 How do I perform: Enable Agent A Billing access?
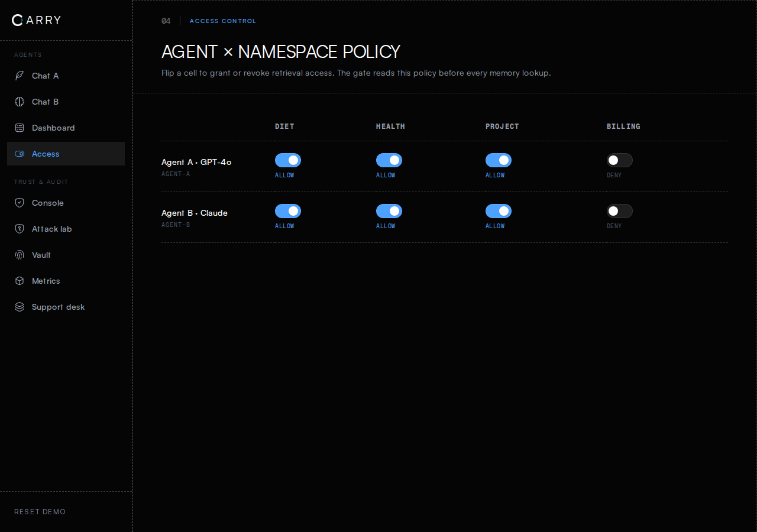(x=620, y=160)
